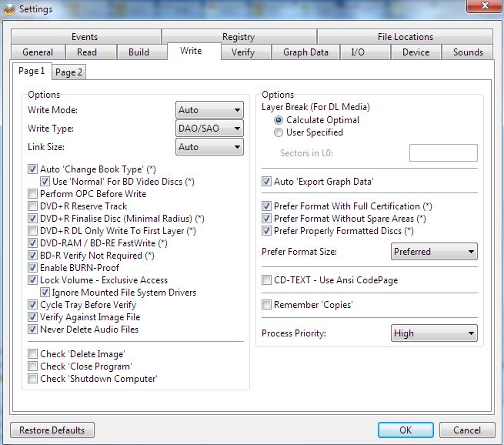Toggle BD-R Verify Not Required
This screenshot has height=445, width=504.
[32, 256]
